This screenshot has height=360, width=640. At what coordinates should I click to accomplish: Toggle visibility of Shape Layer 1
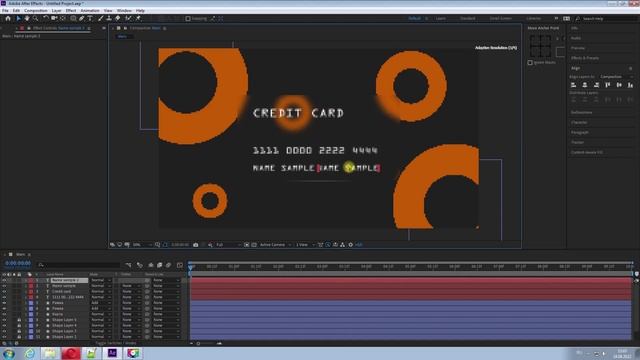click(4, 337)
